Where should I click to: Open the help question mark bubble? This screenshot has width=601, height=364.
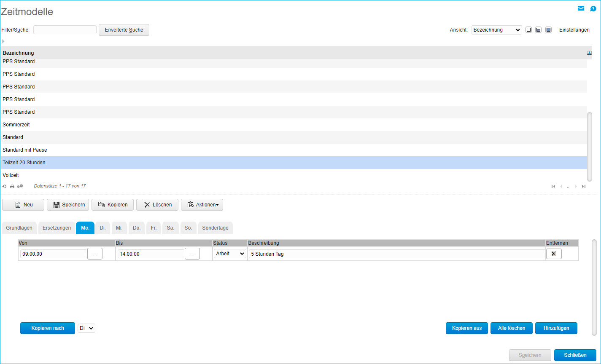coord(593,8)
